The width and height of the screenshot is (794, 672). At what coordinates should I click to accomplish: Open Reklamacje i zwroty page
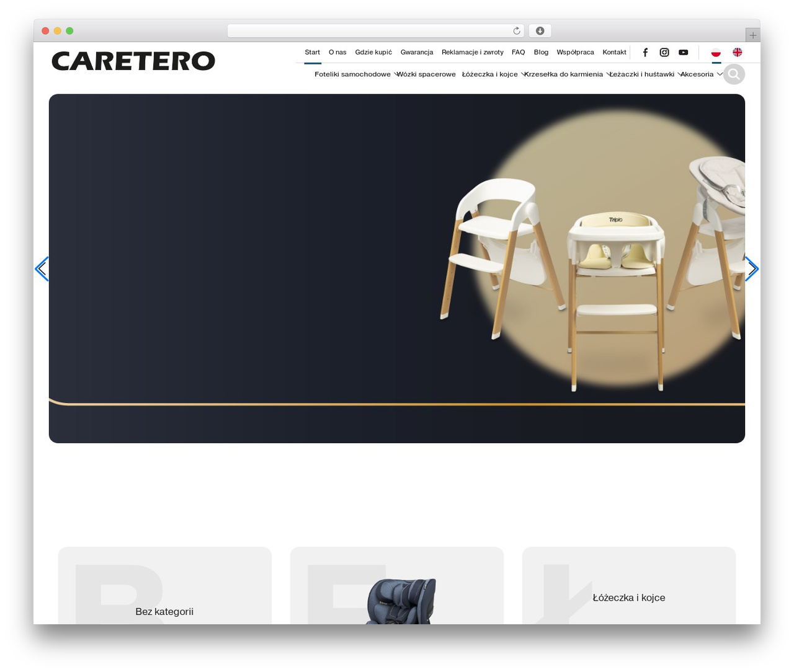473,53
